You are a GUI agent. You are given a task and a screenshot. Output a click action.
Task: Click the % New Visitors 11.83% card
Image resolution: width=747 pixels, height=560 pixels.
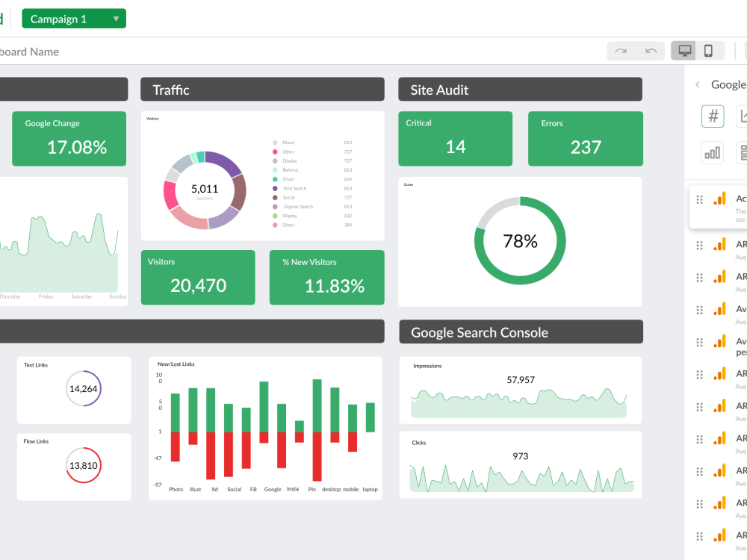pos(327,278)
